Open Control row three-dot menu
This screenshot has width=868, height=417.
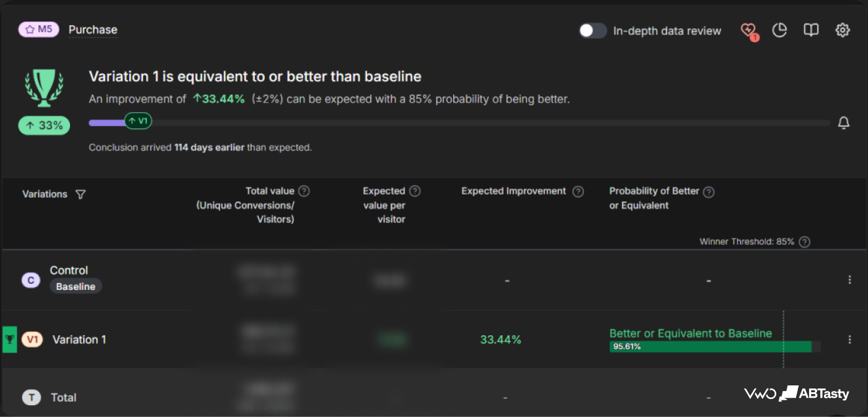click(x=849, y=280)
